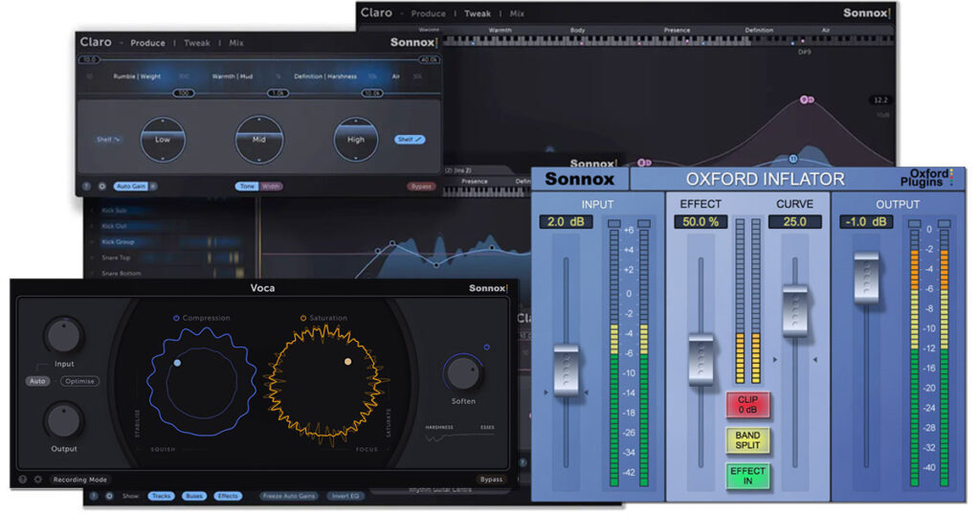Viewport: 980px width, 515px height.
Task: Open help icon in Voca window
Action: point(23,480)
